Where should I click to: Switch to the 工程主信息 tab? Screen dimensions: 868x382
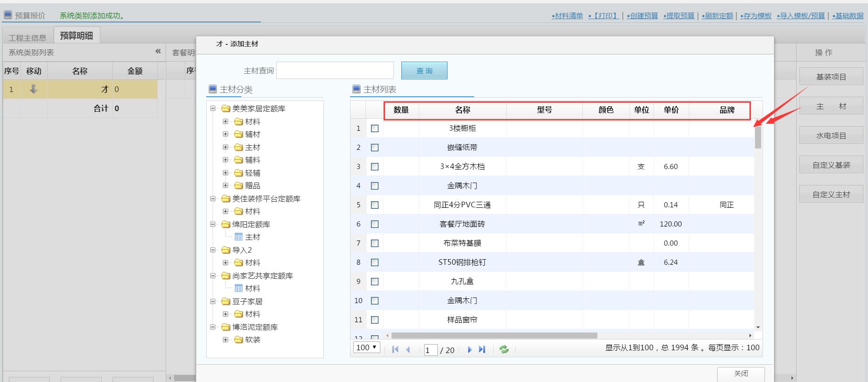(28, 37)
